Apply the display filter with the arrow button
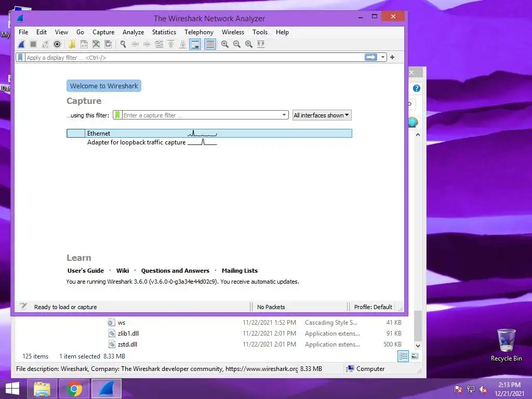532x399 pixels. click(x=371, y=57)
